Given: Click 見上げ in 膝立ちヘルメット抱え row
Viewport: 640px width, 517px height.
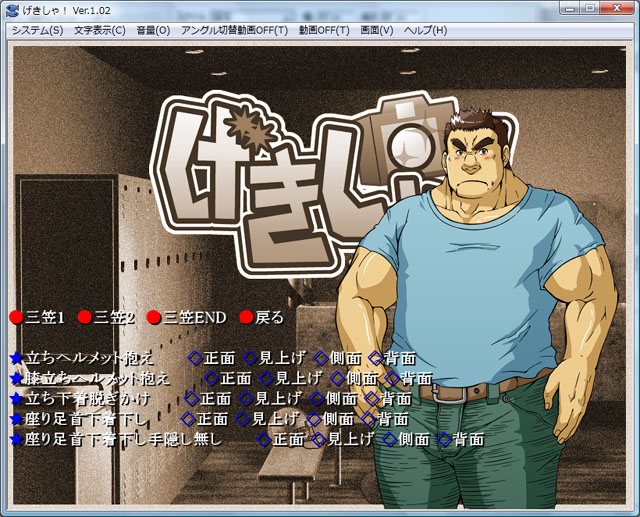Looking at the screenshot, I should [290, 378].
